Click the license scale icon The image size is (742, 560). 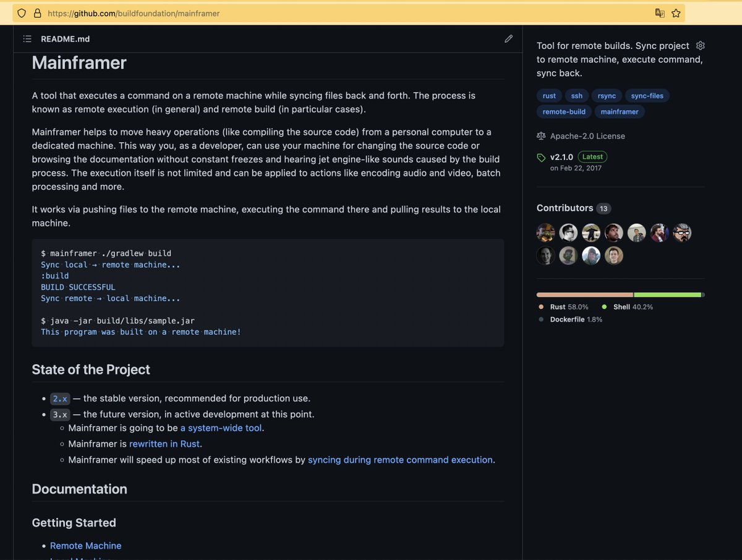coord(542,136)
